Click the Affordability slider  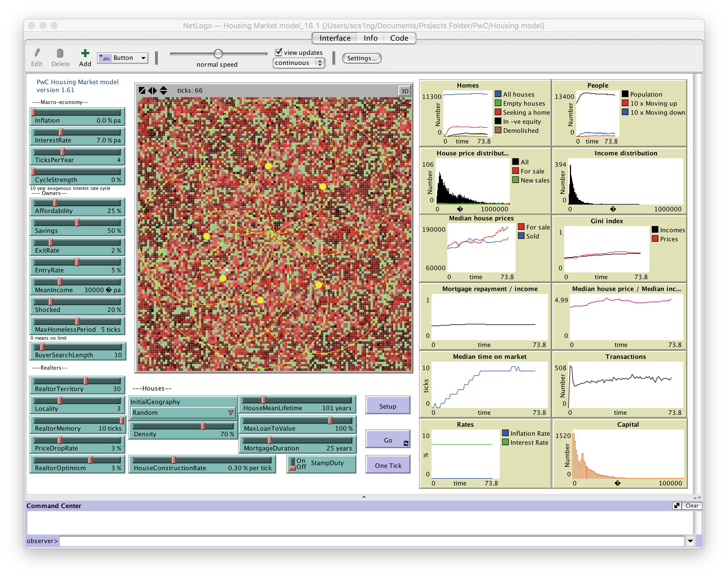pos(77,207)
